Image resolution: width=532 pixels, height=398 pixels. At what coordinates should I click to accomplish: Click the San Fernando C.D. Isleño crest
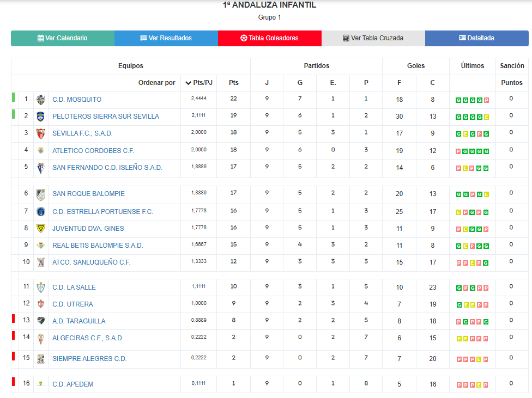[41, 168]
